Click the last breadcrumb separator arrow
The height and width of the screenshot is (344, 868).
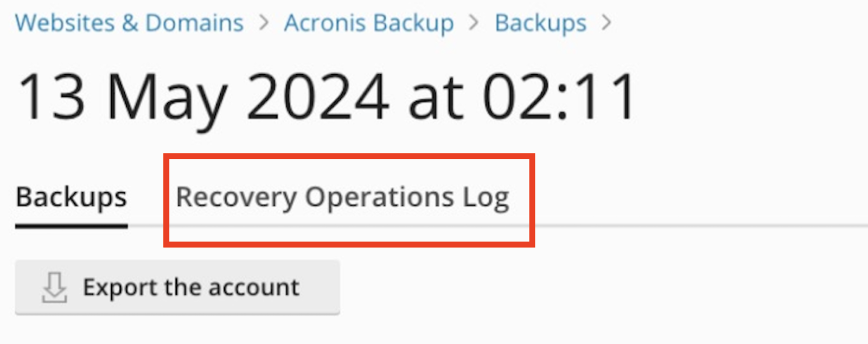coord(607,23)
